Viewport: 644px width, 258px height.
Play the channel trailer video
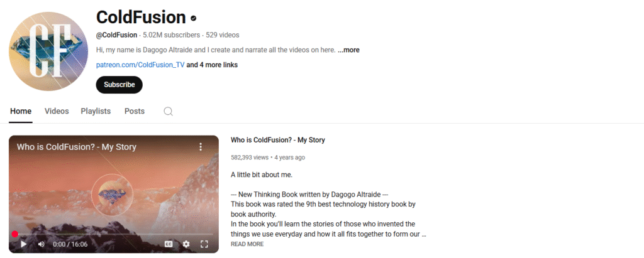pos(23,244)
